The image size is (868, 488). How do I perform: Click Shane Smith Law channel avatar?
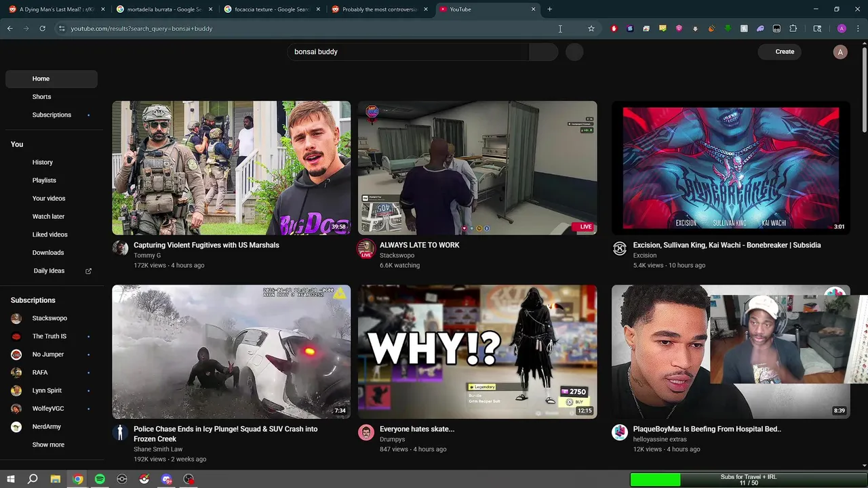click(120, 432)
